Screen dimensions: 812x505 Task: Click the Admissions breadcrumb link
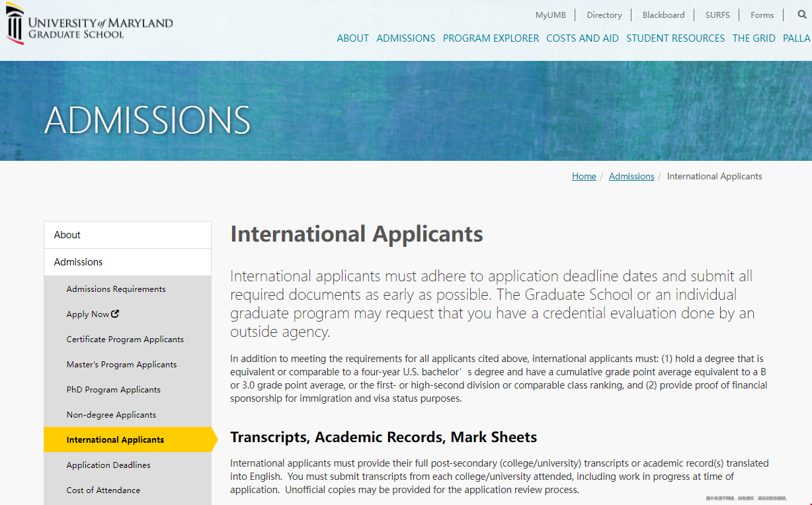631,177
